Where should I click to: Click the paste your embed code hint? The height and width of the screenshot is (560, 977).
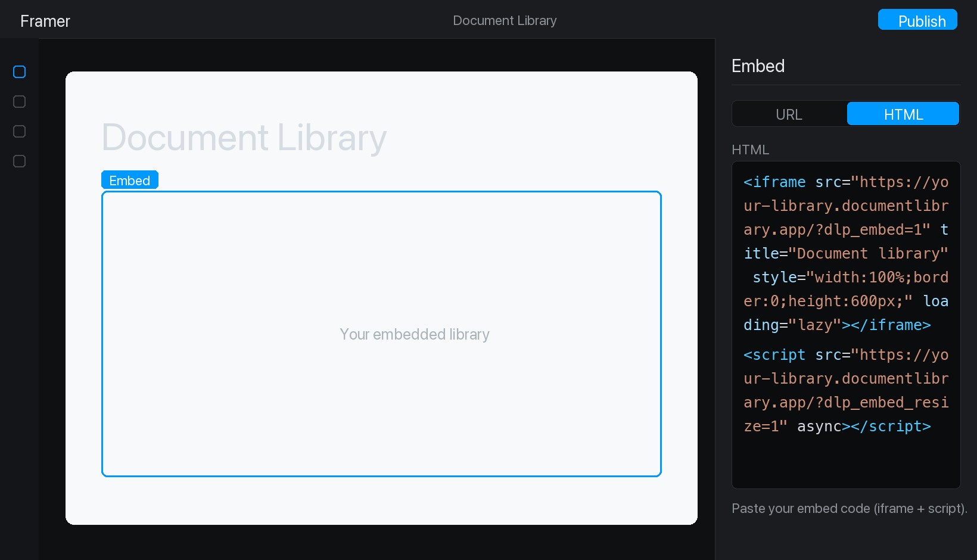pos(850,508)
